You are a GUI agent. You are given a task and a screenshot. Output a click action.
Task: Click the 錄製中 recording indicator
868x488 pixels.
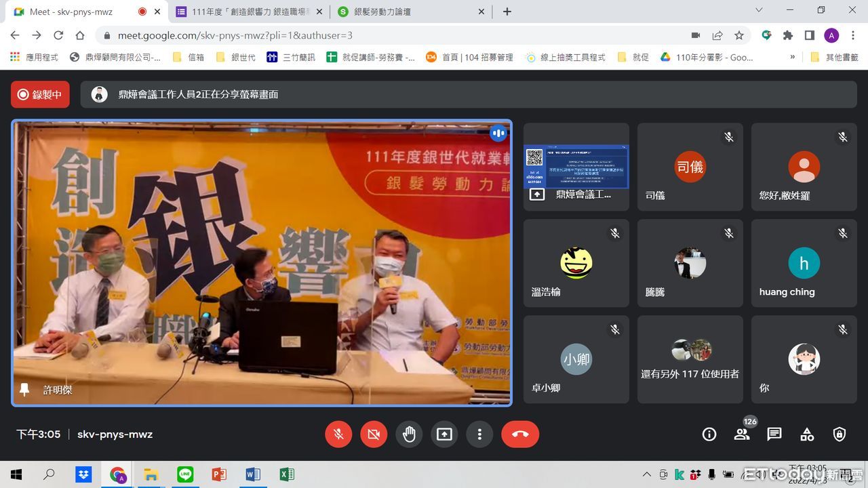pos(40,94)
